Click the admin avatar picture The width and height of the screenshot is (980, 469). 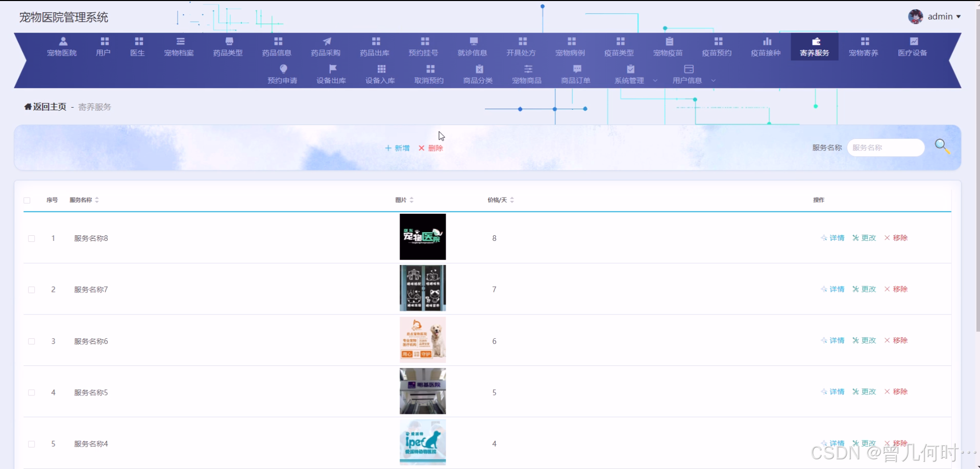[915, 16]
